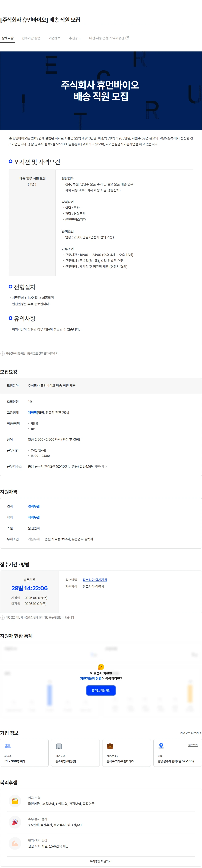The width and height of the screenshot is (202, 868).
Task: Click the 전형절차 heading bullet
Action: click(x=11, y=286)
